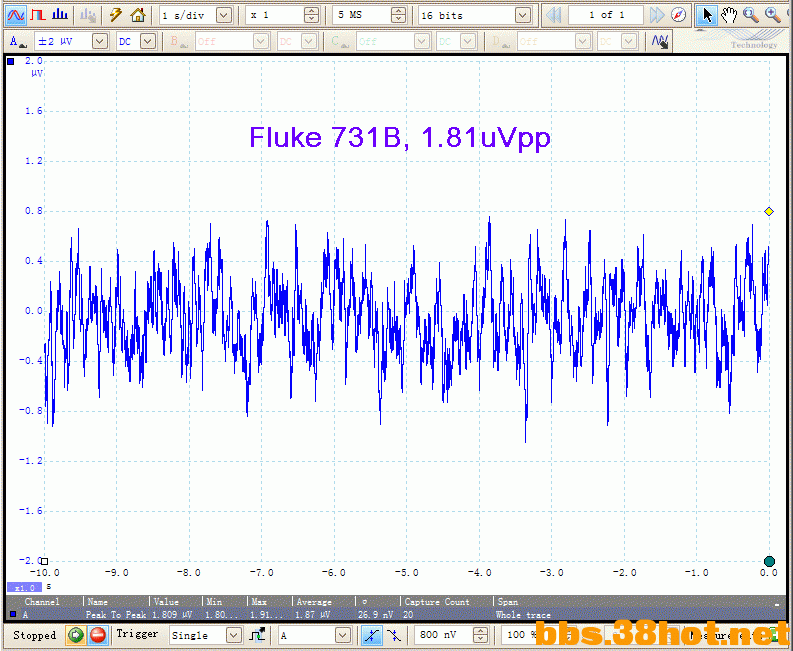Select rising edge trigger
Viewport: 793px width, 651px height.
tap(372, 635)
